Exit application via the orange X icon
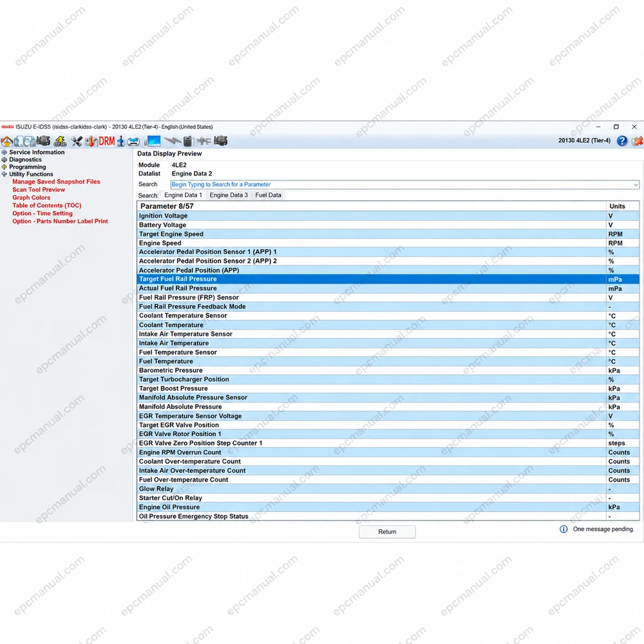644x644 pixels. (638, 141)
